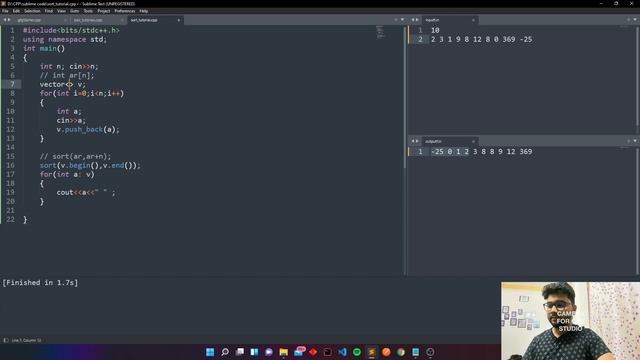Open the File menu
The height and width of the screenshot is (360, 640).
[5, 11]
